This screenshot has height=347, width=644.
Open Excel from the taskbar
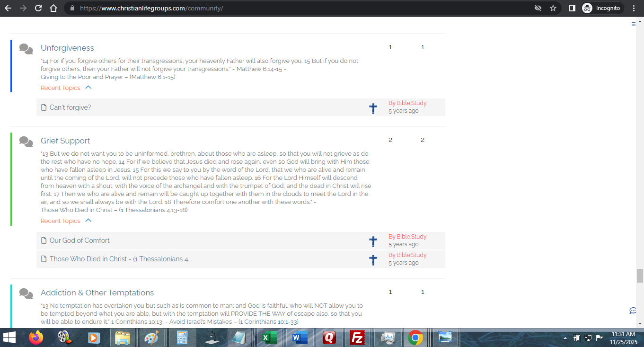[269, 338]
